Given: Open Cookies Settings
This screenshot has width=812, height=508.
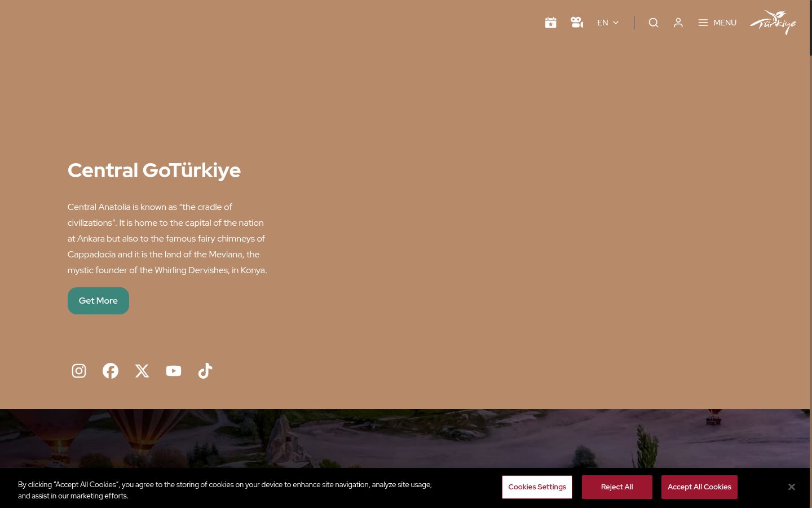Looking at the screenshot, I should [x=537, y=487].
